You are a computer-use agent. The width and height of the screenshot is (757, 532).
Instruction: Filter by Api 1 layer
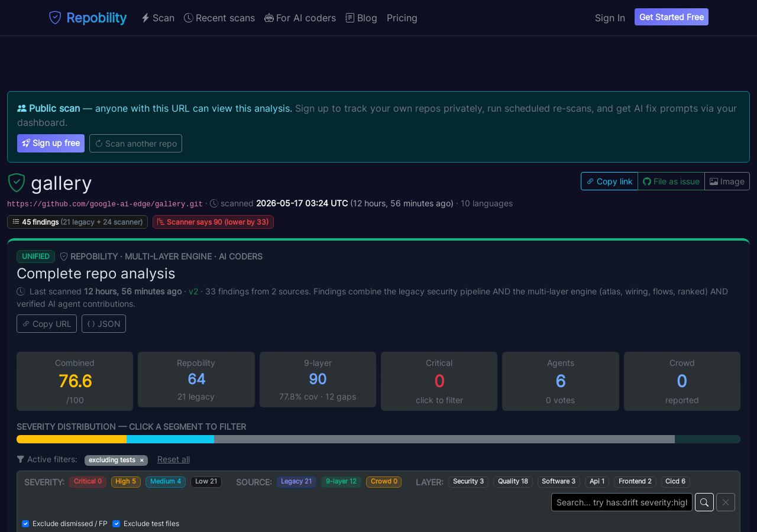[597, 482]
